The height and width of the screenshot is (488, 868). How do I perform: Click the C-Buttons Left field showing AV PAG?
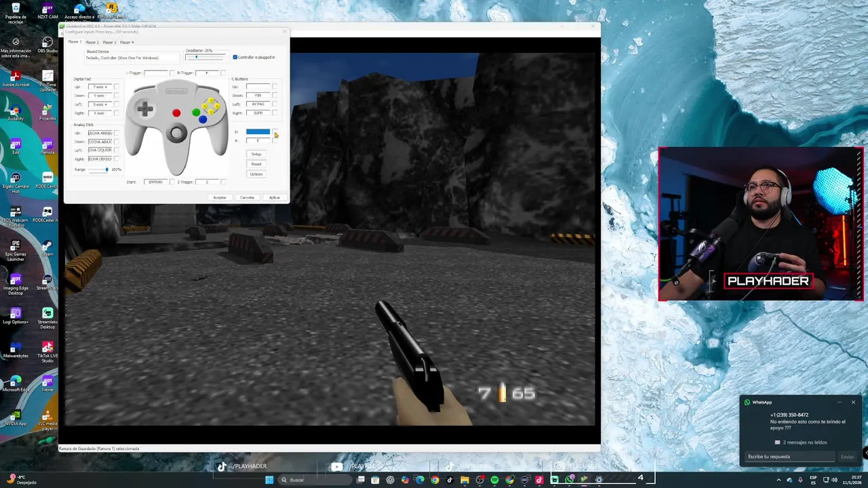click(258, 104)
